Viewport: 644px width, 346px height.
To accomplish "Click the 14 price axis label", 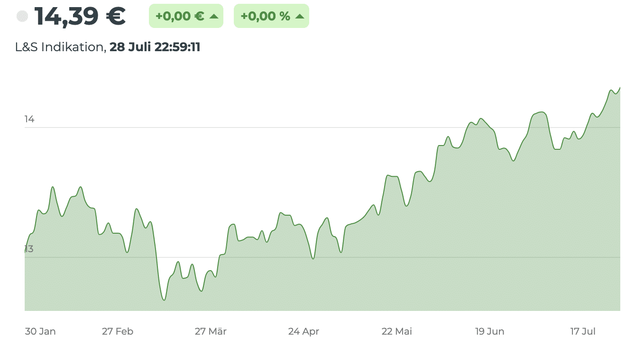I will [x=29, y=119].
